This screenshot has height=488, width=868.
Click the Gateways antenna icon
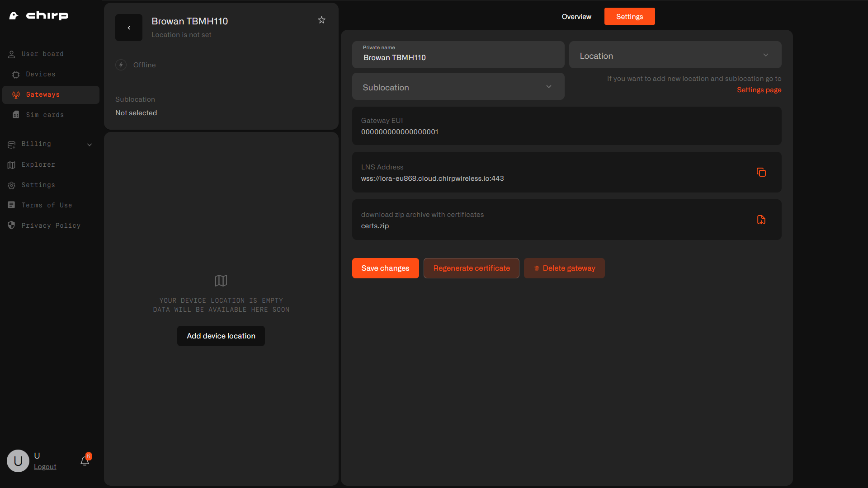pyautogui.click(x=16, y=95)
